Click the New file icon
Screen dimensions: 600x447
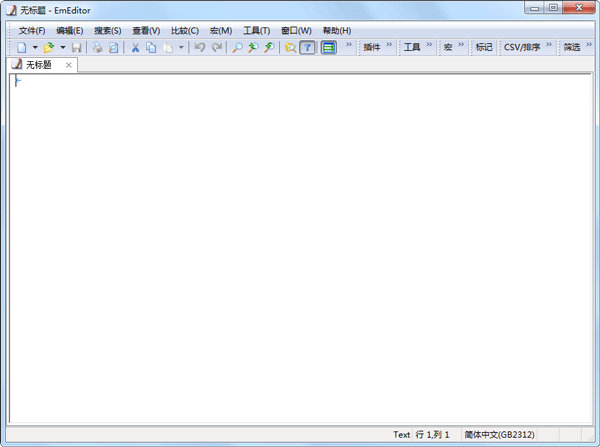click(21, 47)
